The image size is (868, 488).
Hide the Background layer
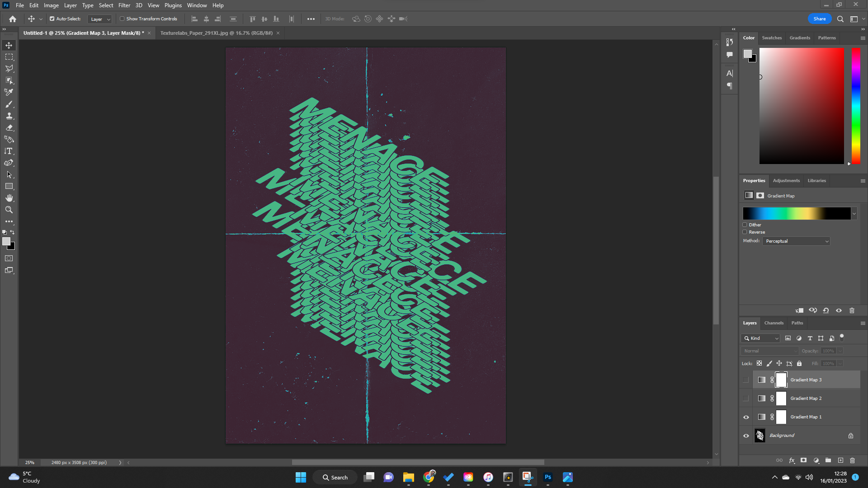click(x=746, y=435)
